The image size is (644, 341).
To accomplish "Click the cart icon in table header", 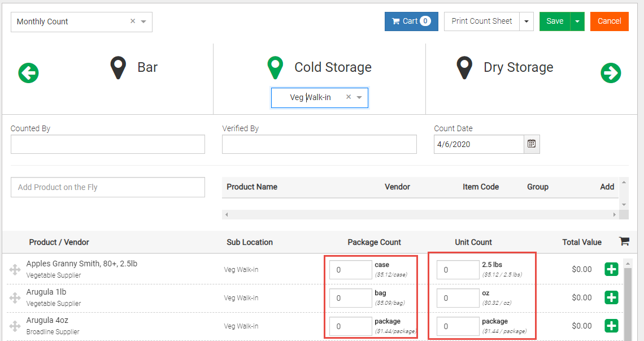I will (624, 241).
